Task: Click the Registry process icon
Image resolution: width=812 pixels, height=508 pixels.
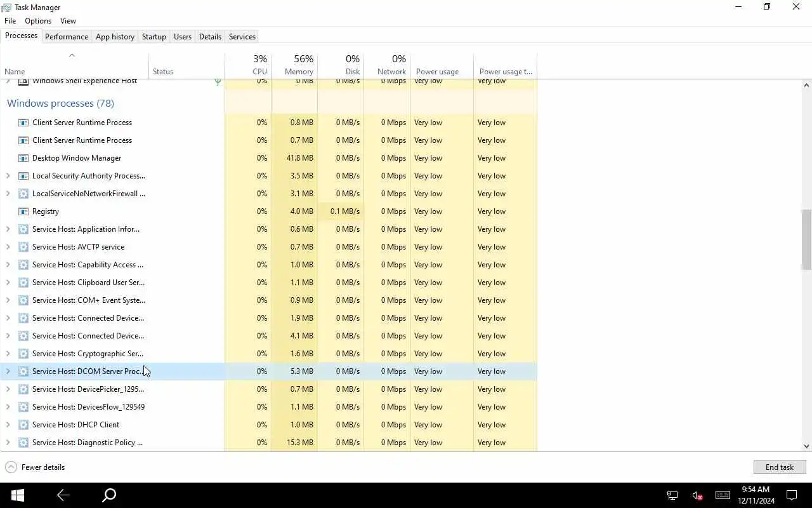Action: (23, 211)
